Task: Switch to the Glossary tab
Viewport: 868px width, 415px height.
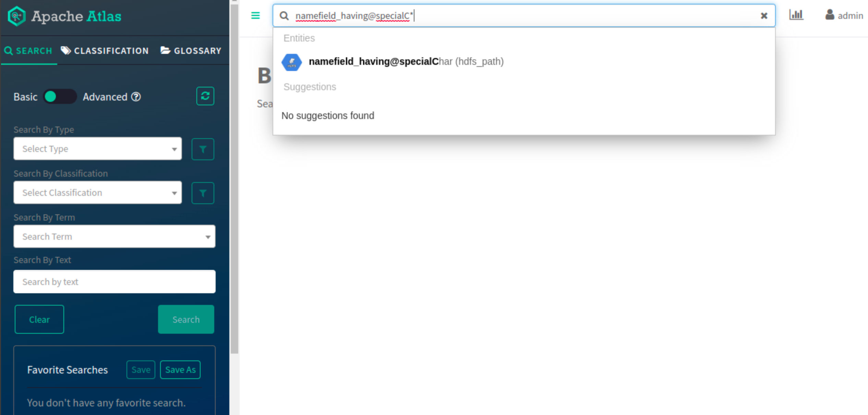Action: tap(191, 51)
